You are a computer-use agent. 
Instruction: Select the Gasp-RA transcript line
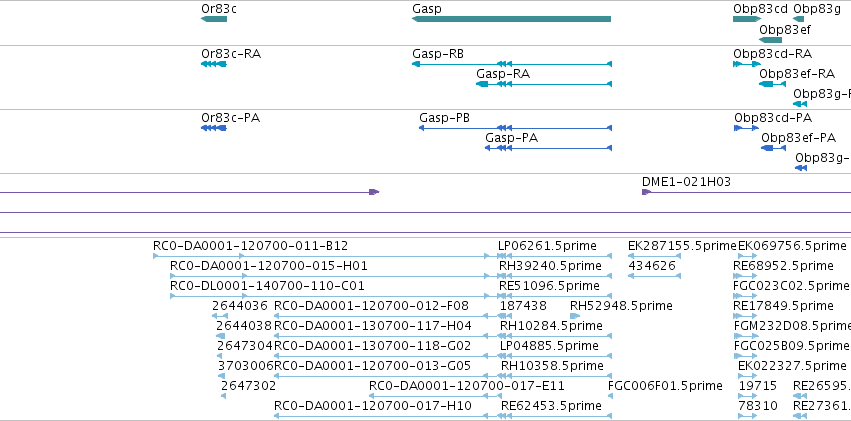[x=544, y=84]
